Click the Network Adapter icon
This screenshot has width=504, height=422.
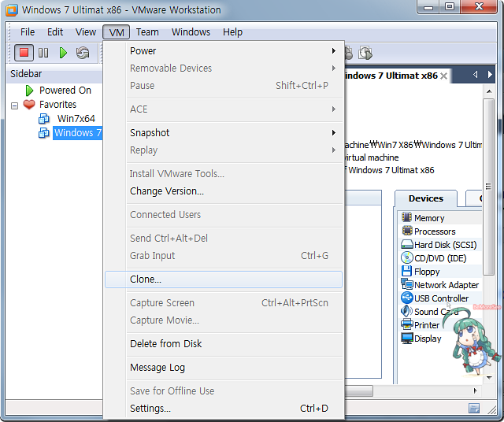coord(407,284)
